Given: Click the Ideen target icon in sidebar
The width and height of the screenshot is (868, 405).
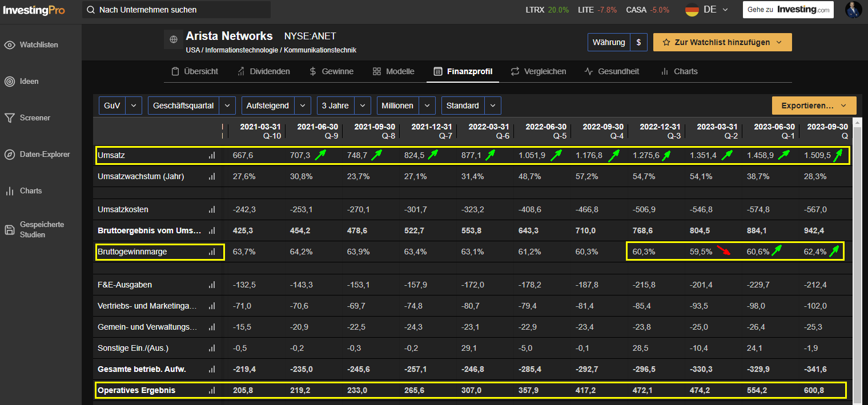Looking at the screenshot, I should point(10,82).
